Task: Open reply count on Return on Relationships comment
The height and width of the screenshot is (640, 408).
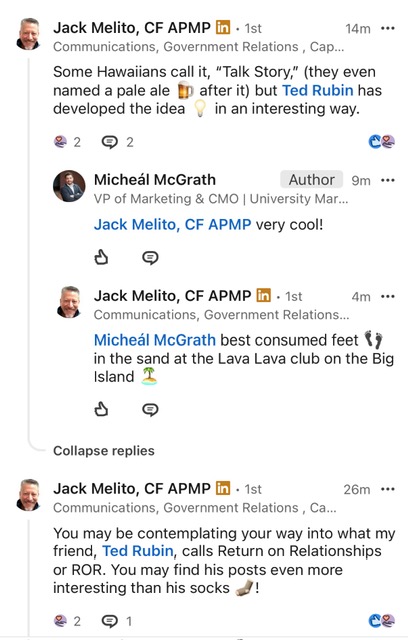Action: pos(117,621)
